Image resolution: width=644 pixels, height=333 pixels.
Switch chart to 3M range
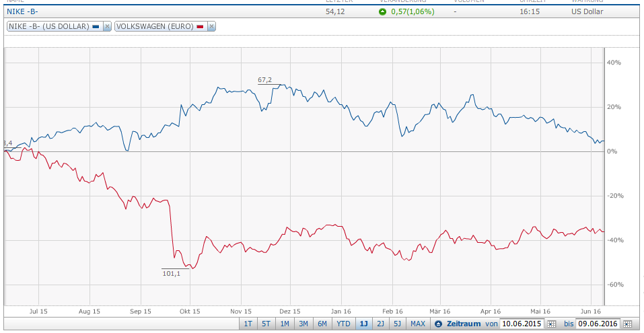[304, 324]
